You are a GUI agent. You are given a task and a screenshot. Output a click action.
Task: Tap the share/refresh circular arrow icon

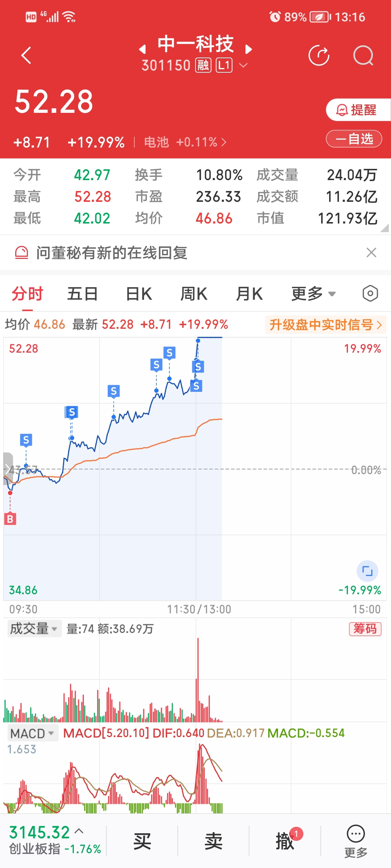tap(319, 55)
